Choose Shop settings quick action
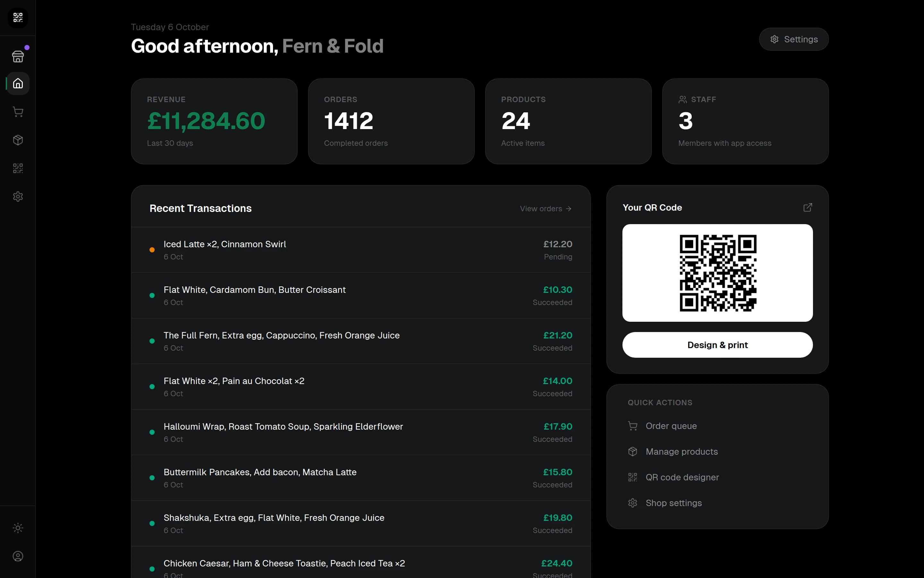Screen dimensions: 924x578 tap(717, 503)
